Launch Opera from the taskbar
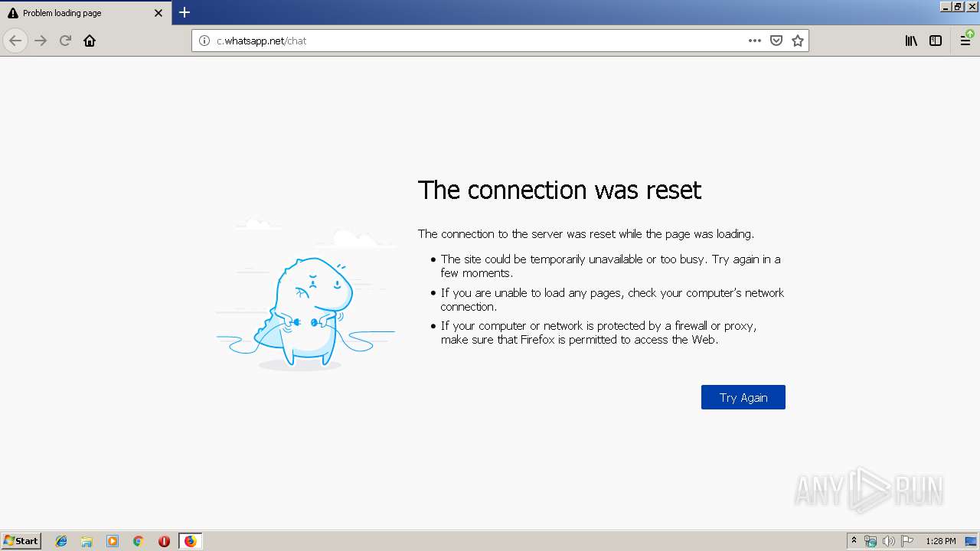Screen dimensions: 980x551 (164, 541)
